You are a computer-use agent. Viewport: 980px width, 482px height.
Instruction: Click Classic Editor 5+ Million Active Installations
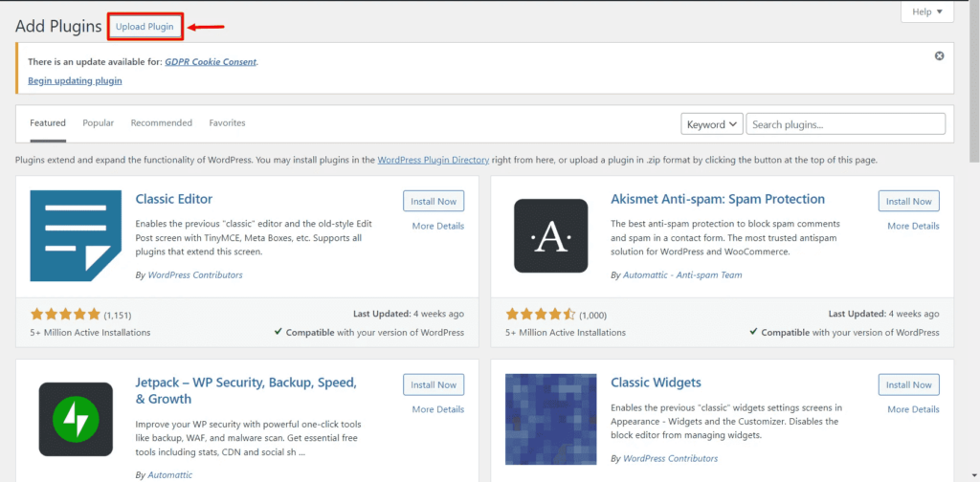point(90,332)
